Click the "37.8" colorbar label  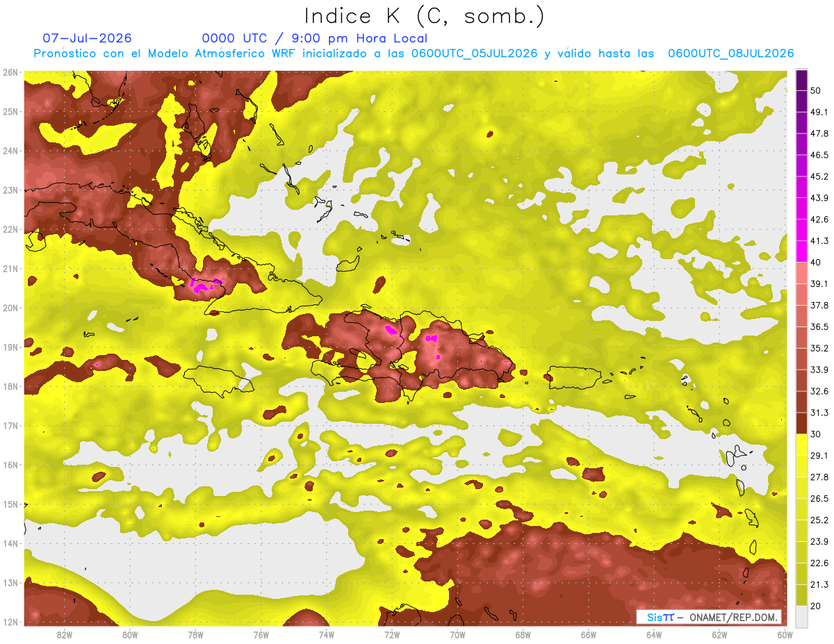coord(819,305)
